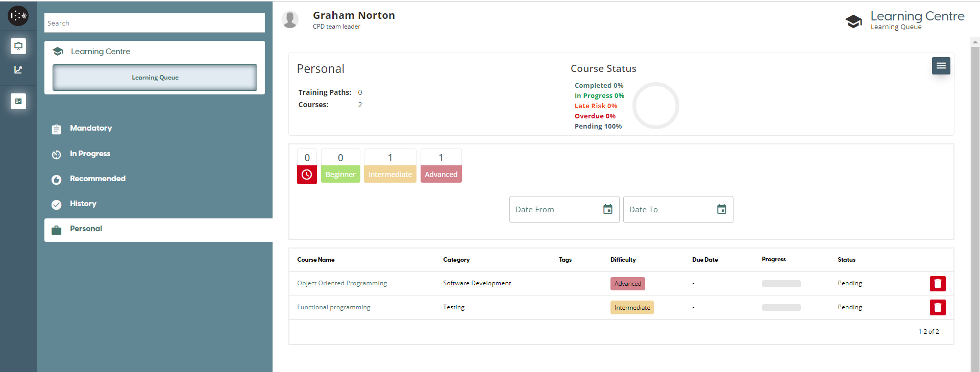The height and width of the screenshot is (372, 980).
Task: Delete the Object Oriented Programming course
Action: [937, 284]
